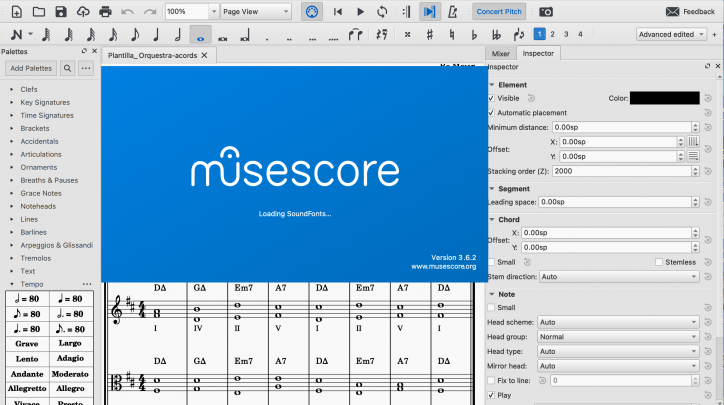Switch to Mixer tab
The height and width of the screenshot is (405, 724).
(501, 54)
